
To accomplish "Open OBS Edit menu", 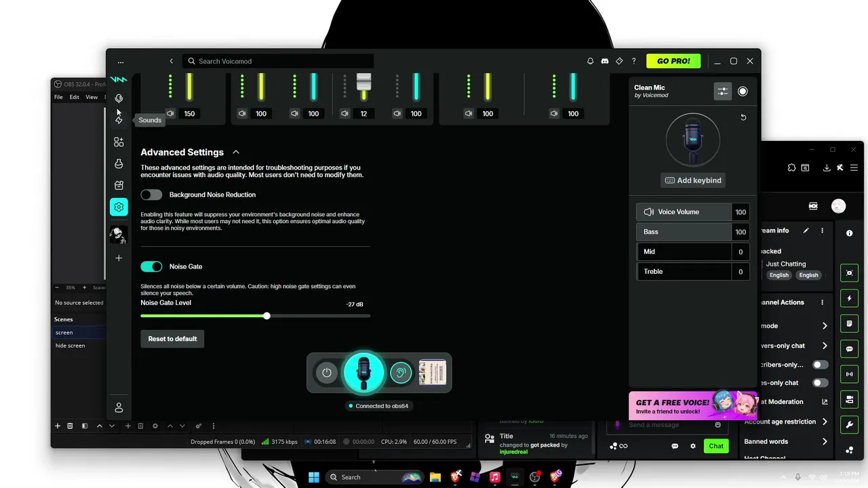I will 75,97.
